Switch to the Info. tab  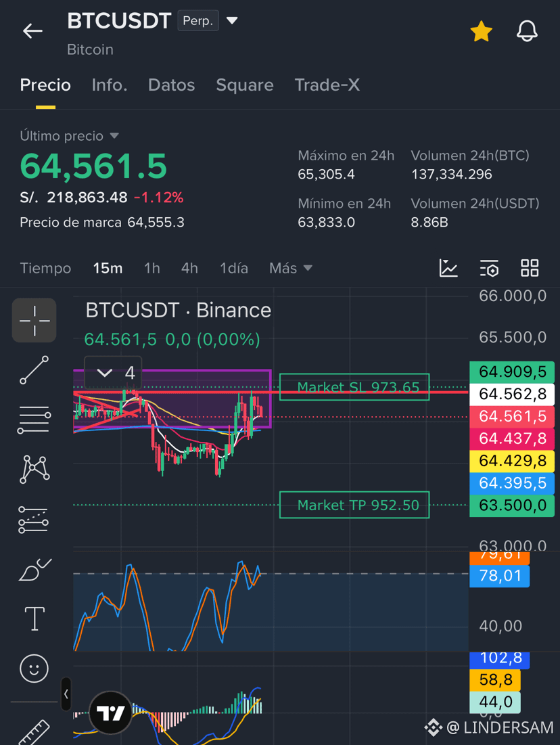coord(110,85)
